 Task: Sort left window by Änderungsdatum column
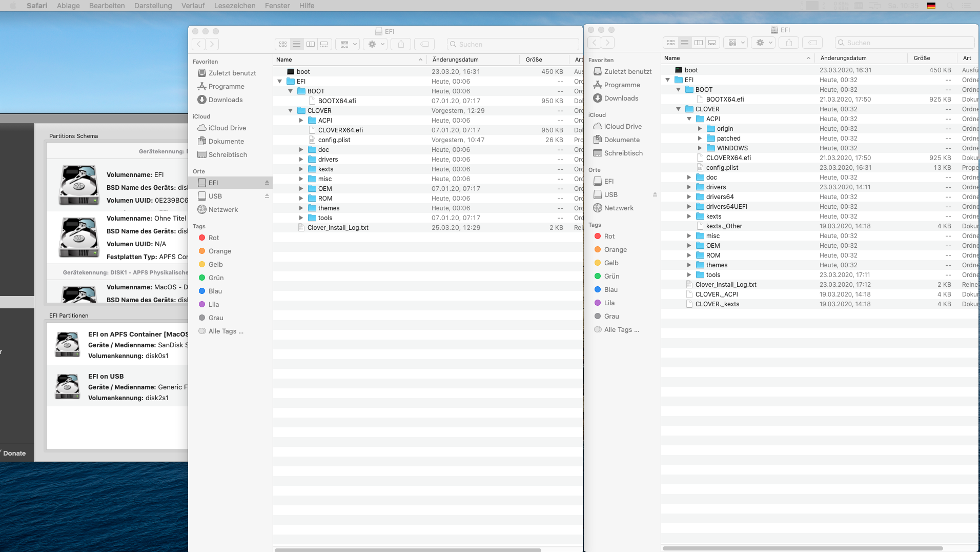[456, 60]
